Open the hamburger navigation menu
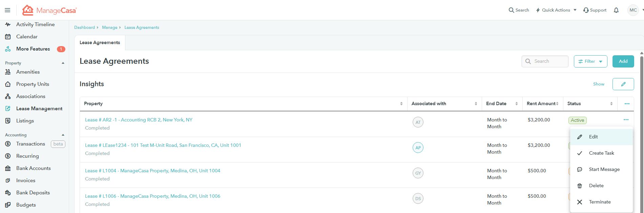Image resolution: width=644 pixels, height=213 pixels. pyautogui.click(x=7, y=10)
